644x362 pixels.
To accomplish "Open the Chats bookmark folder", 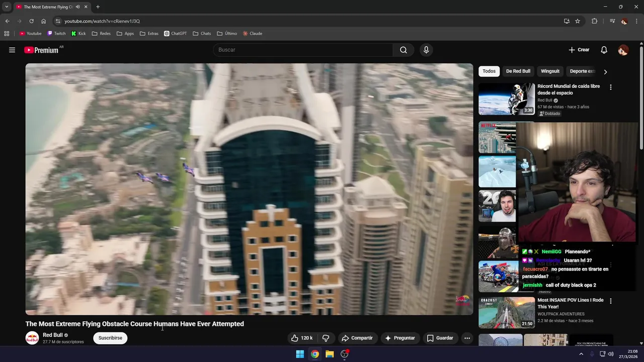I will click(x=202, y=34).
